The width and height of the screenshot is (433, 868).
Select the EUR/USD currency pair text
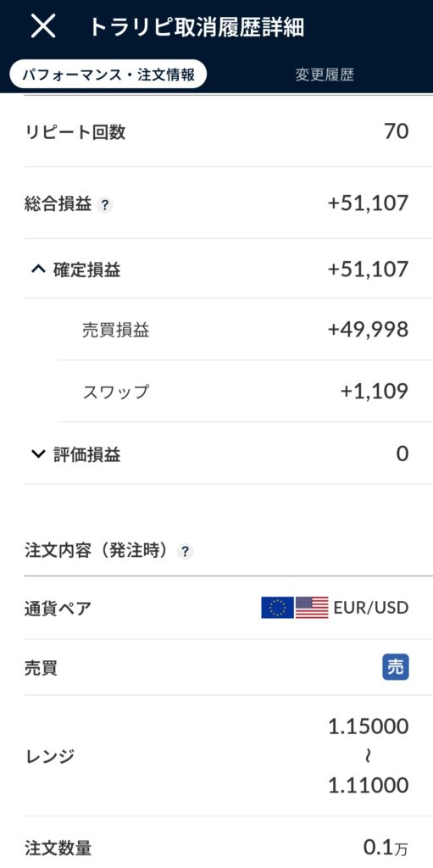(371, 608)
